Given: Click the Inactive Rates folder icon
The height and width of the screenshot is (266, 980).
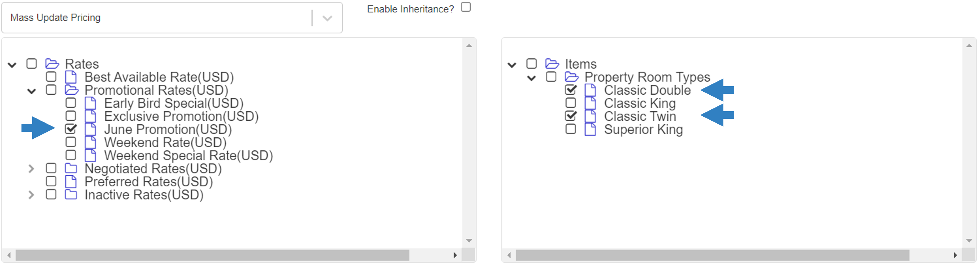Looking at the screenshot, I should 71,195.
